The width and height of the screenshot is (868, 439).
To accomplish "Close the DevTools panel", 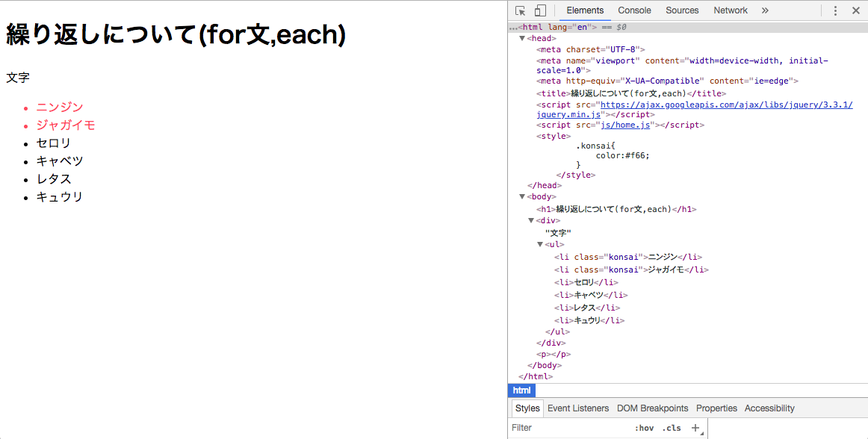I will 856,10.
